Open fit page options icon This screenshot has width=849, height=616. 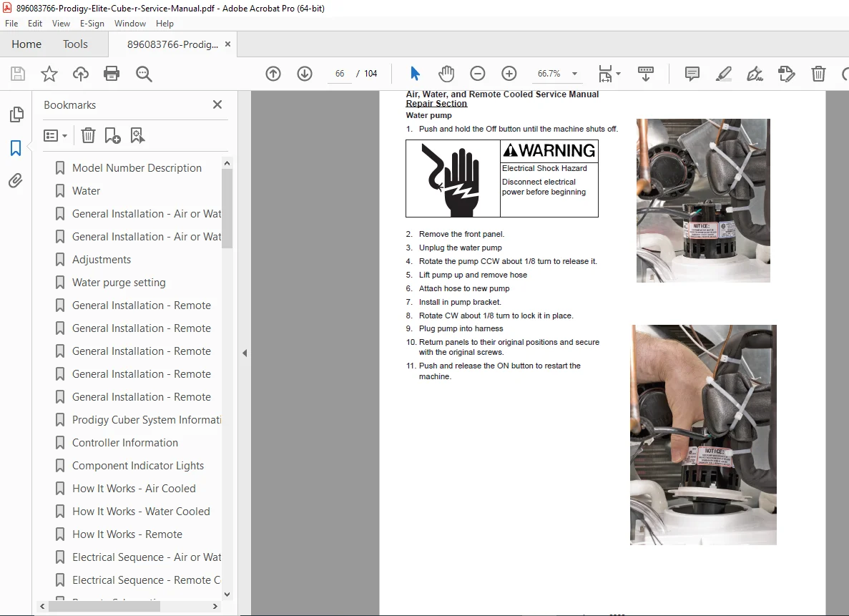pyautogui.click(x=609, y=74)
